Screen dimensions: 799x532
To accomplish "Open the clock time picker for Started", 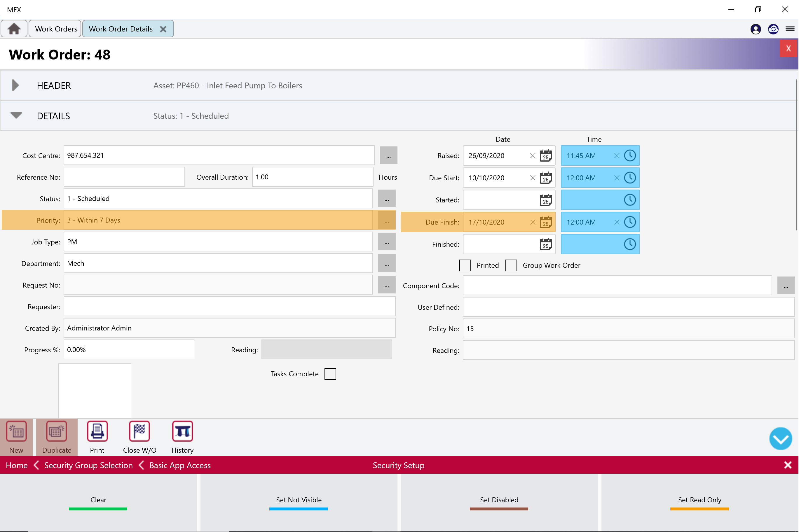I will pos(630,200).
